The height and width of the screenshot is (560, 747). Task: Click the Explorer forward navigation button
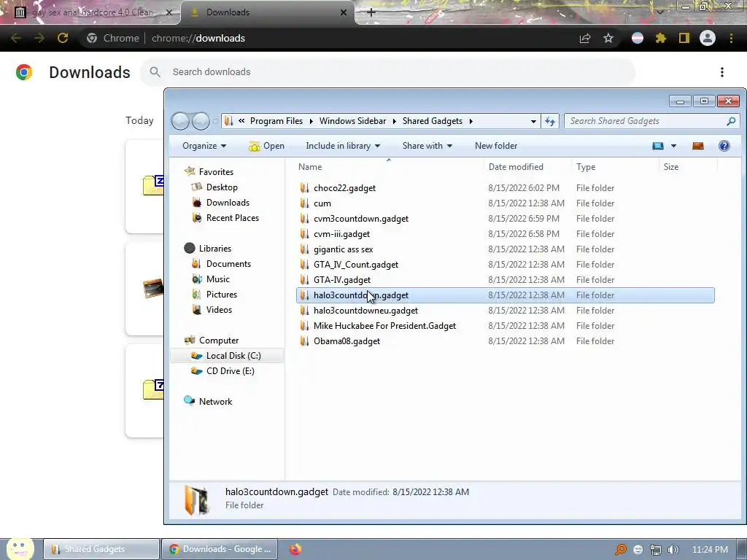point(201,121)
